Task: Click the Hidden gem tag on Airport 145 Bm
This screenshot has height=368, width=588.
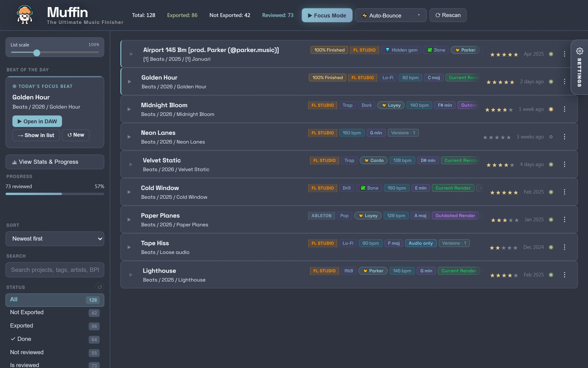Action: tap(401, 50)
